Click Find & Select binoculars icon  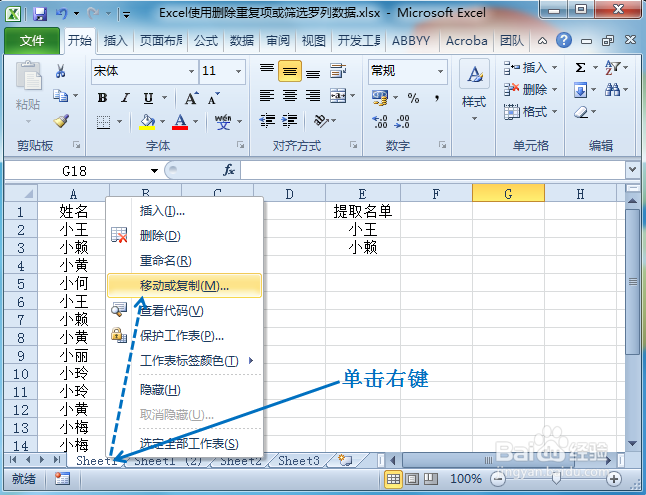point(612,89)
